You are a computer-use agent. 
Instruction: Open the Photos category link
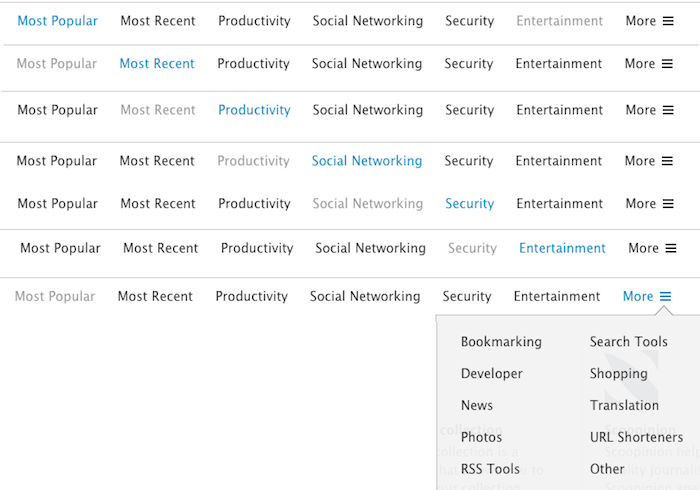481,437
